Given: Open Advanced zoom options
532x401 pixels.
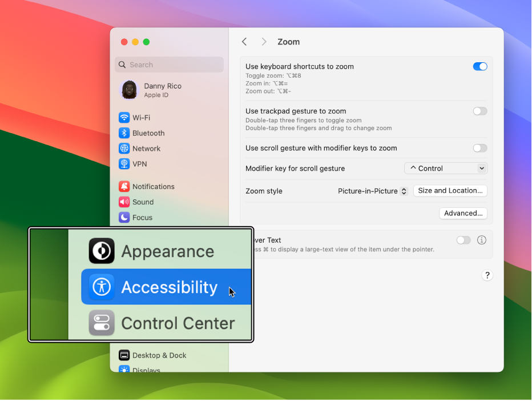Looking at the screenshot, I should [463, 213].
